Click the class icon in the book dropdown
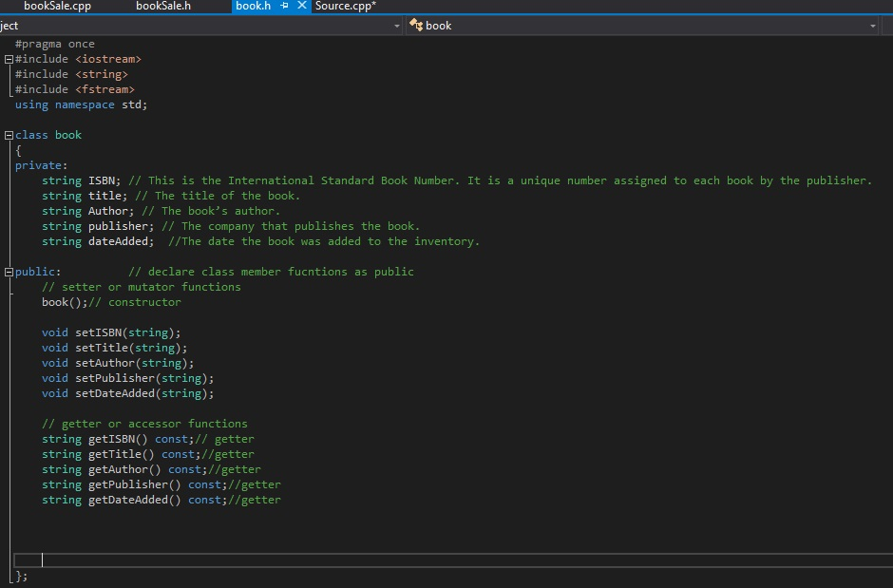893x588 pixels. click(415, 26)
